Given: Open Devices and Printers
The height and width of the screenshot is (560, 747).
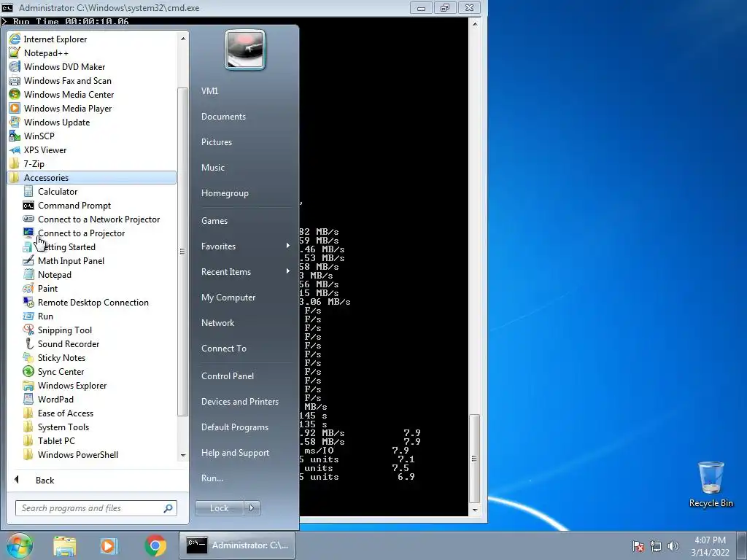Looking at the screenshot, I should tap(239, 402).
